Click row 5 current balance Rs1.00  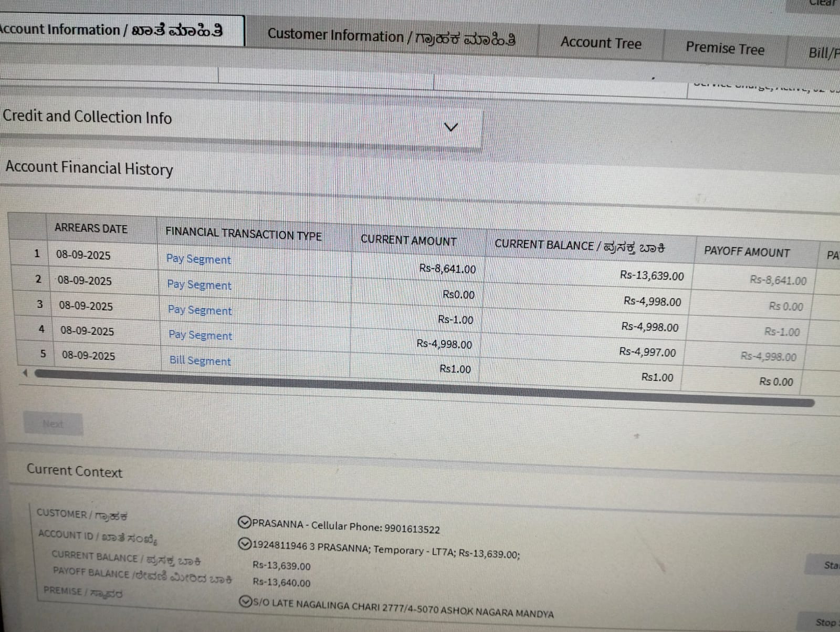click(x=657, y=377)
